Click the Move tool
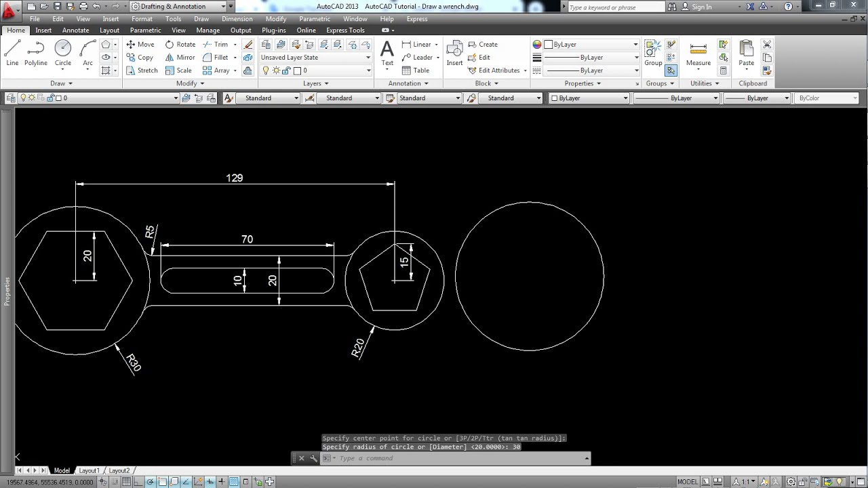Image resolution: width=868 pixels, height=488 pixels. (140, 44)
